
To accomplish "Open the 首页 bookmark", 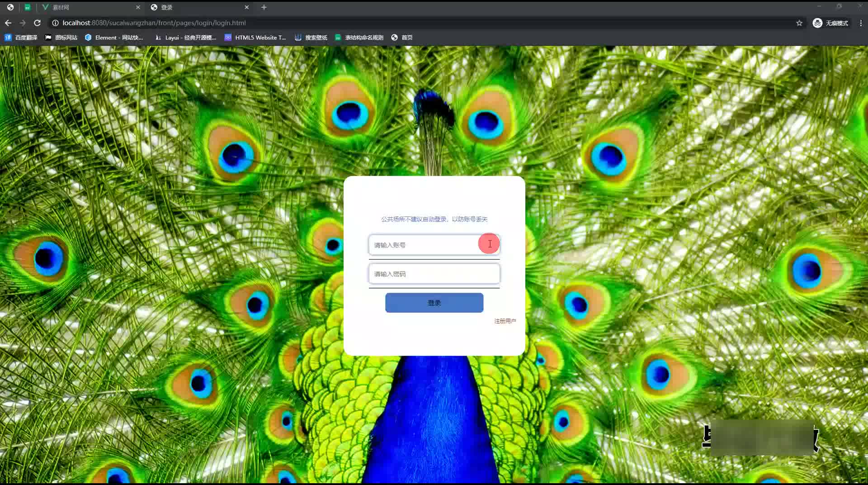I will pos(402,38).
